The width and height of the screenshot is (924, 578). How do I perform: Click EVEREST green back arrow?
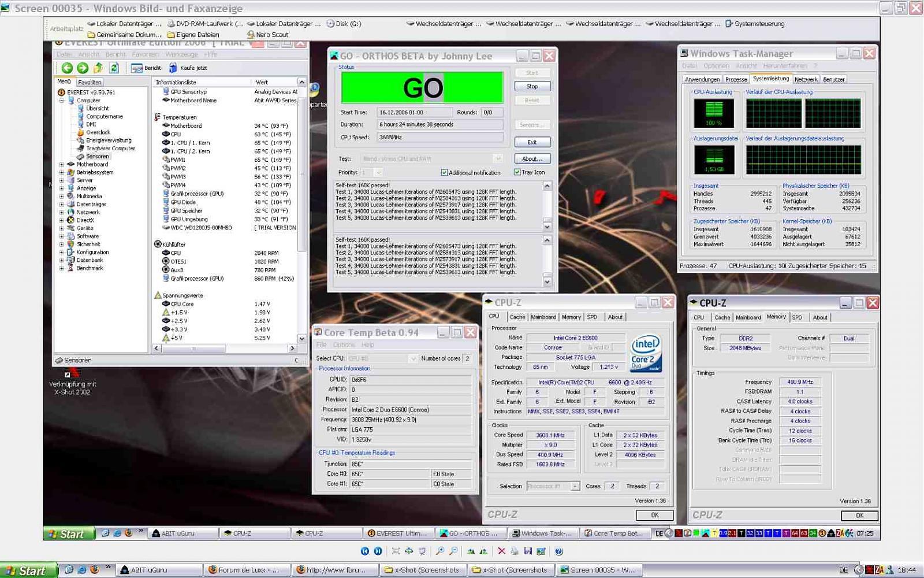pyautogui.click(x=67, y=68)
